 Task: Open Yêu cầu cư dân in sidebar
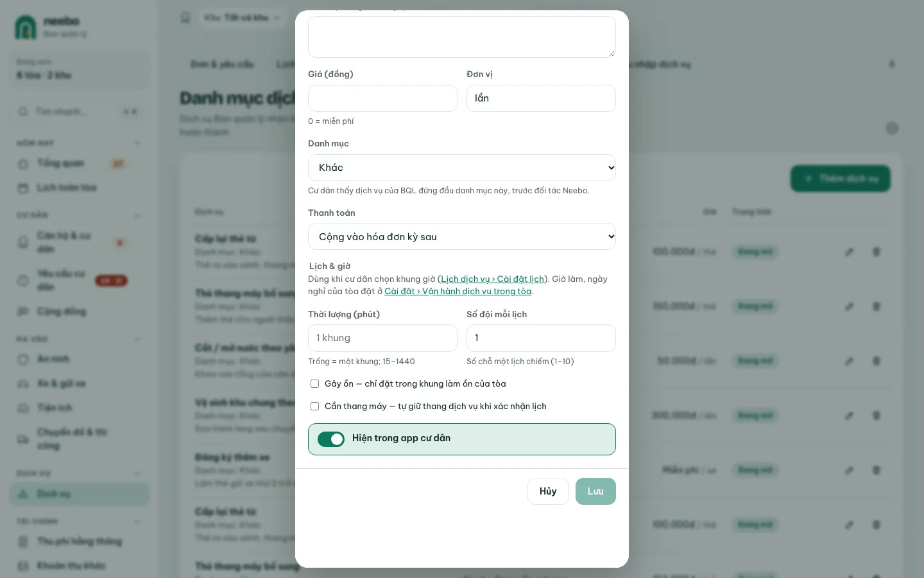click(x=80, y=280)
